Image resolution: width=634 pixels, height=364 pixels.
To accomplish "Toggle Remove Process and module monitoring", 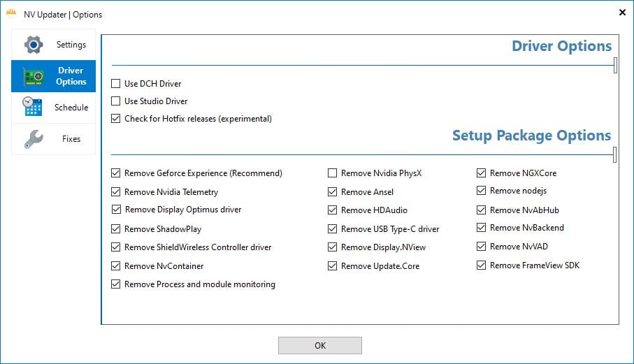I will coord(115,284).
